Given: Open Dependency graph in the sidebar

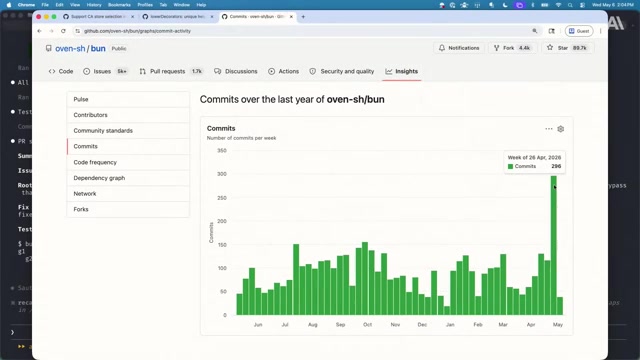Looking at the screenshot, I should [128, 178].
